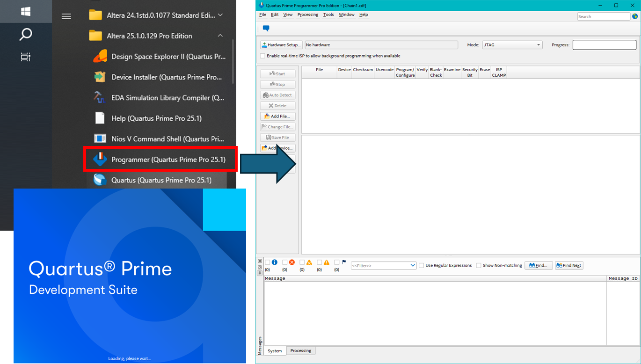Enable real-time ISP background programming

click(263, 56)
